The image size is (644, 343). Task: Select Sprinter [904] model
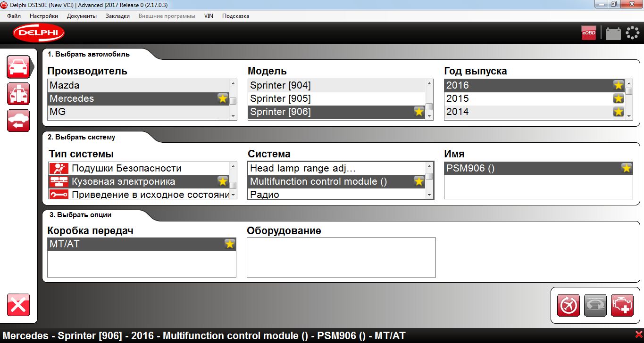coord(337,85)
